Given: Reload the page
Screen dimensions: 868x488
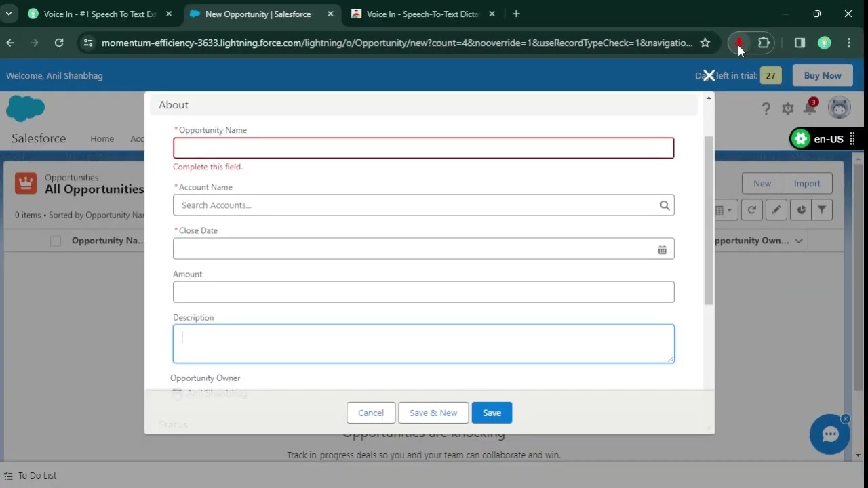Looking at the screenshot, I should (x=59, y=43).
